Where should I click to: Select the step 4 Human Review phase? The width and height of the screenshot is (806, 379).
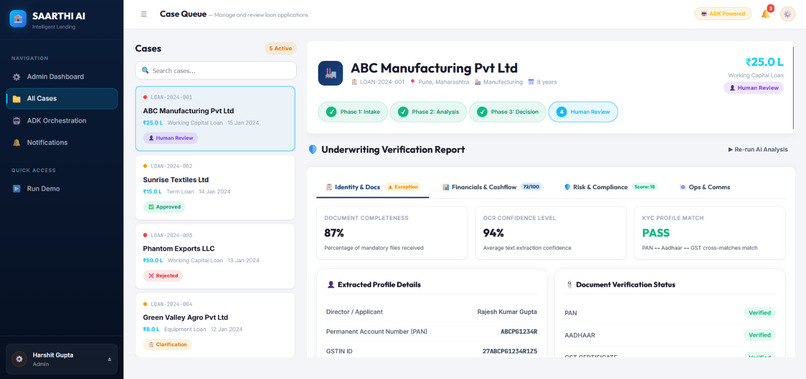583,112
